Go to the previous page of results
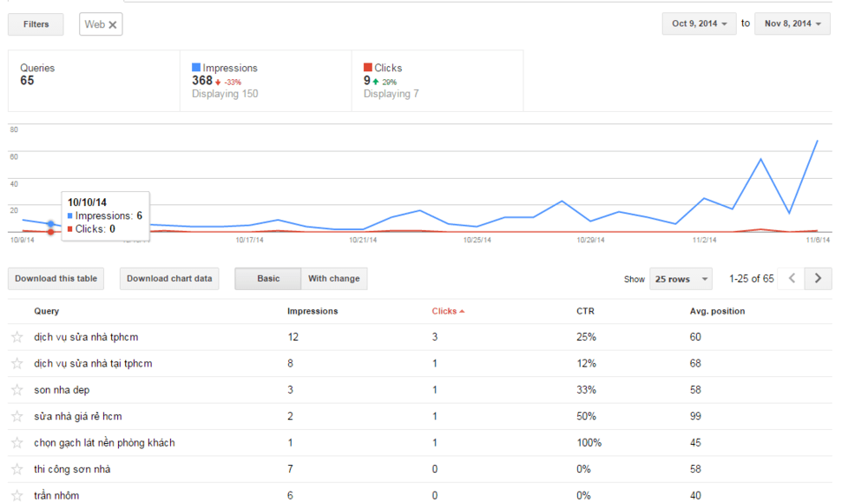868x503 pixels. pyautogui.click(x=792, y=278)
